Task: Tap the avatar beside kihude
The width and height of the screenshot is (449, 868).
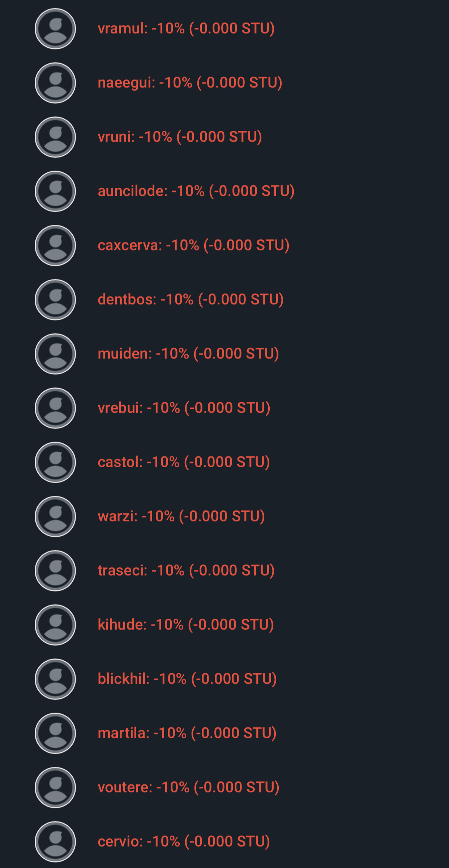Action: pos(55,625)
